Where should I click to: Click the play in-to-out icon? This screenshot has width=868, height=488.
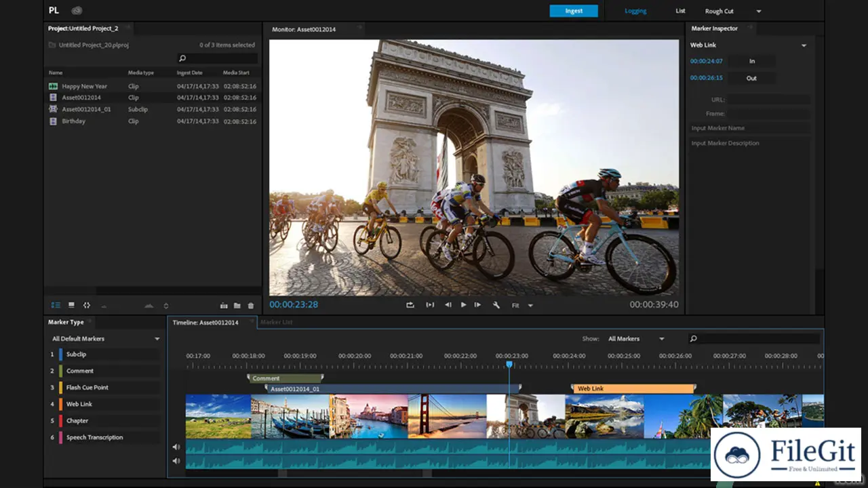click(430, 305)
